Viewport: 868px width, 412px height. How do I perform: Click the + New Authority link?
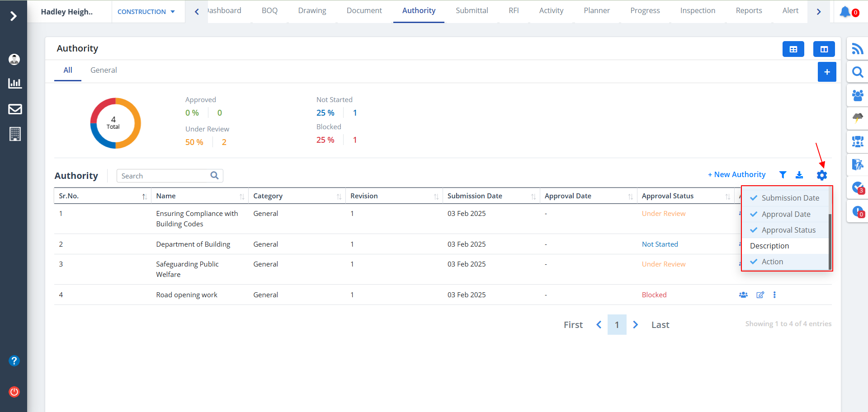[736, 175]
